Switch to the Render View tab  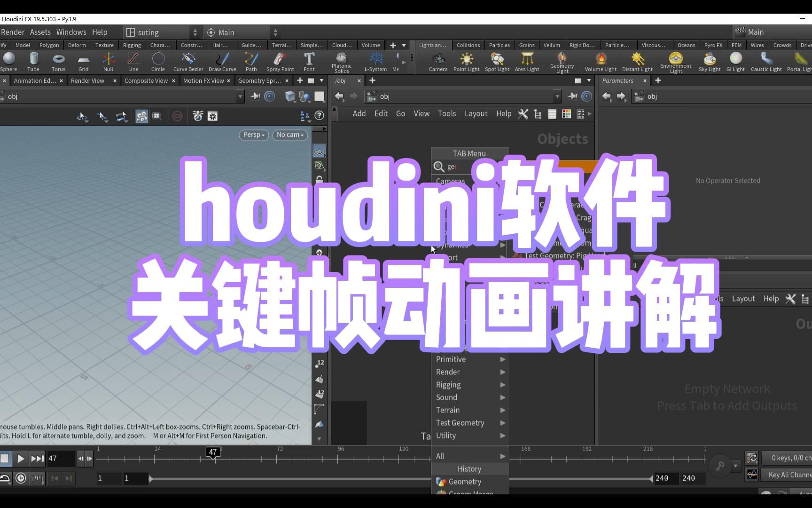[x=87, y=80]
